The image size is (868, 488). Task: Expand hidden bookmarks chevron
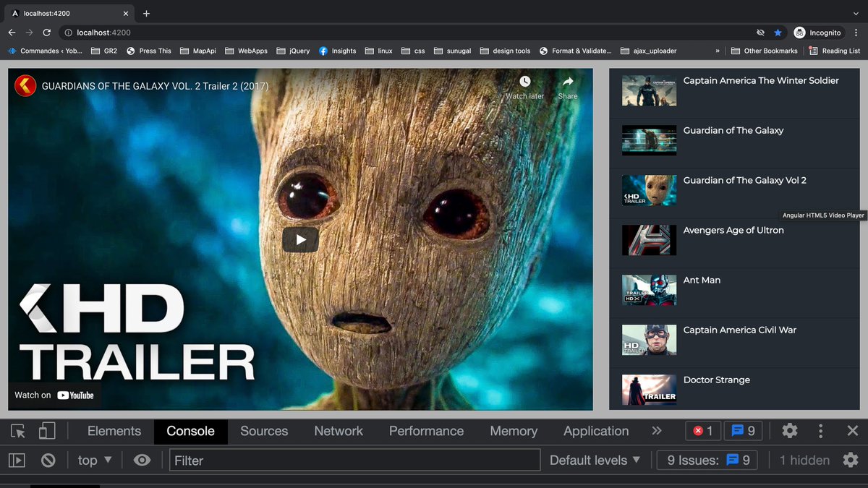[718, 51]
